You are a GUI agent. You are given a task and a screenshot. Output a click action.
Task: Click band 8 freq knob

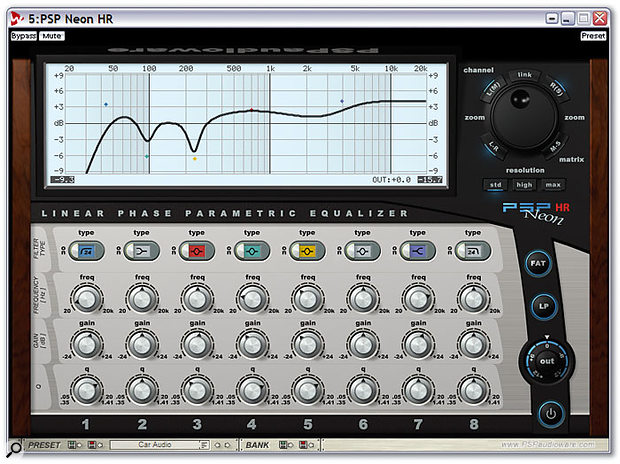click(x=473, y=299)
